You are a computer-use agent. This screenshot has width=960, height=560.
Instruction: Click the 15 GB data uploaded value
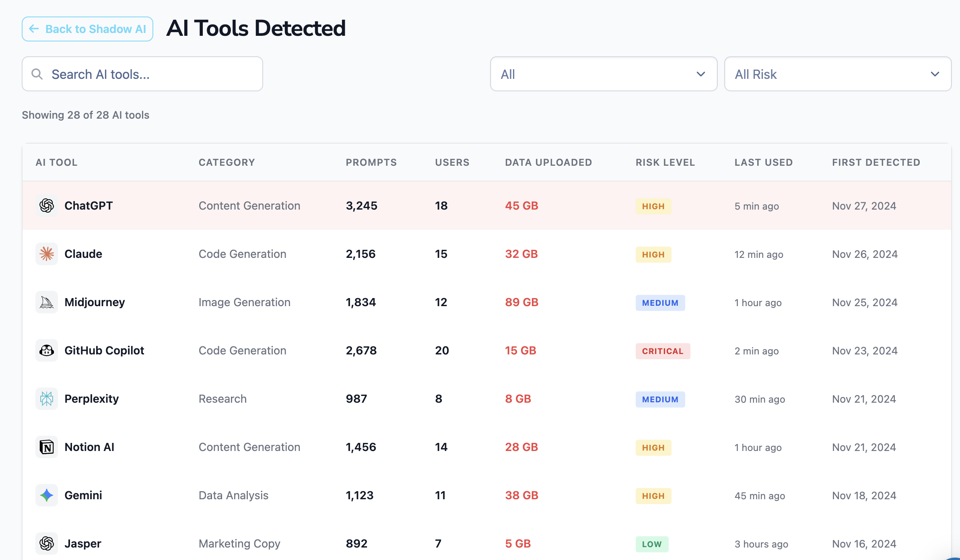pos(521,350)
